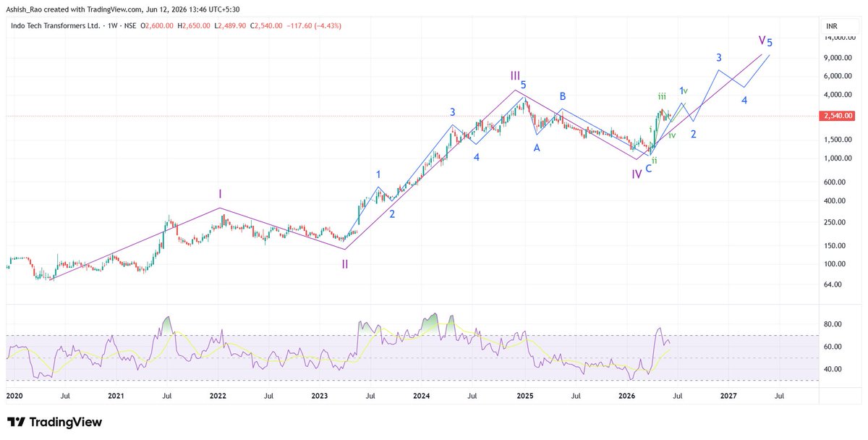Select the purple wave V label
The image size is (868, 440).
(762, 40)
